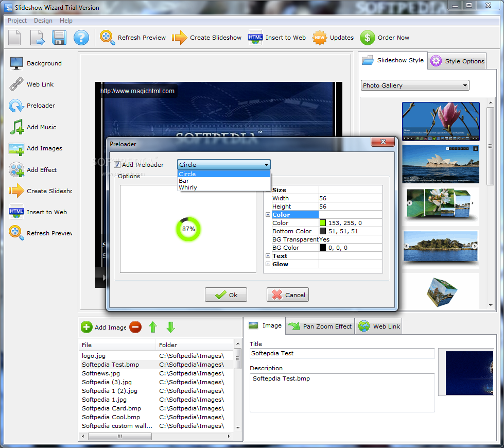Screen dimensions: 504x448
Task: Click the BG Transparent Yes value
Action: coord(351,239)
